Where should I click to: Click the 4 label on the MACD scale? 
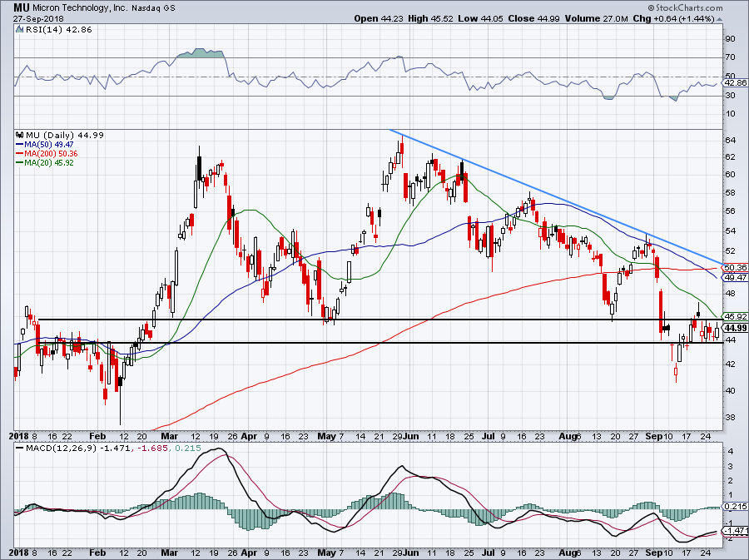point(731,451)
